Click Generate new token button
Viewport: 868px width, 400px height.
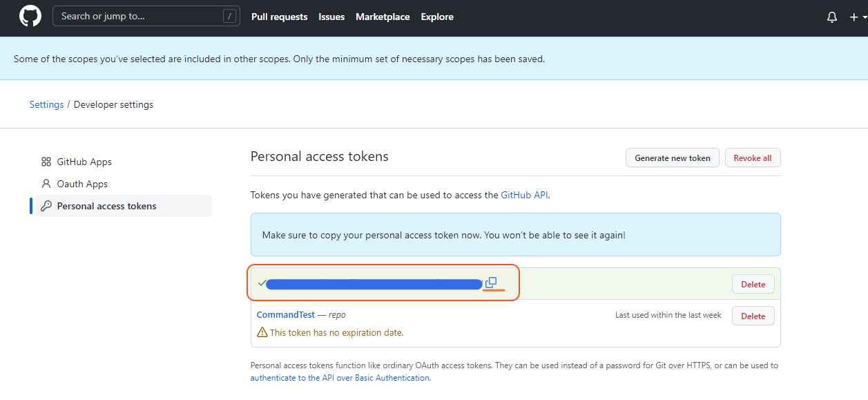coord(672,158)
